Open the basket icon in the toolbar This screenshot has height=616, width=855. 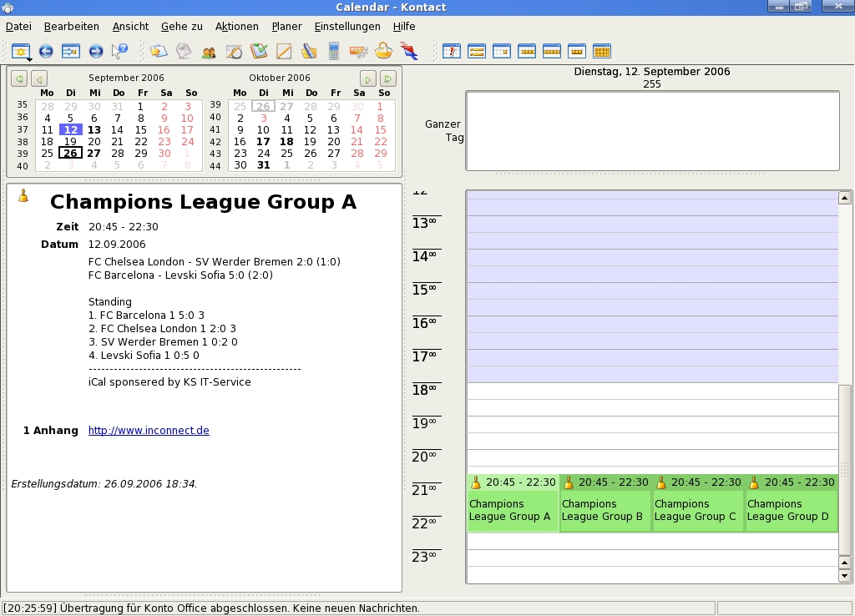coord(384,51)
